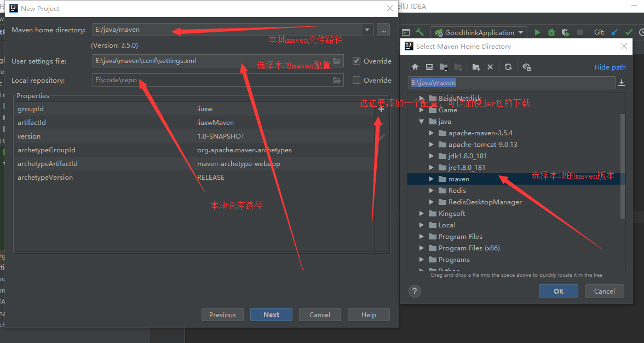Open recent path history arrow icon
Image resolution: width=644 pixels, height=343 pixels.
(622, 83)
